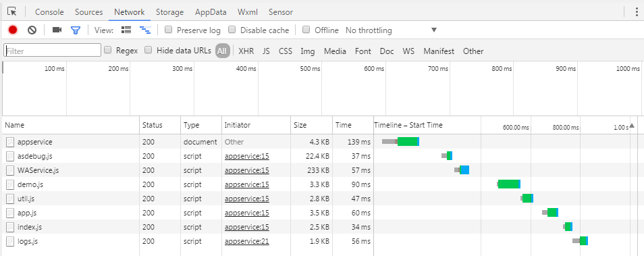
Task: Filter requests by Manifest type
Action: (x=439, y=51)
